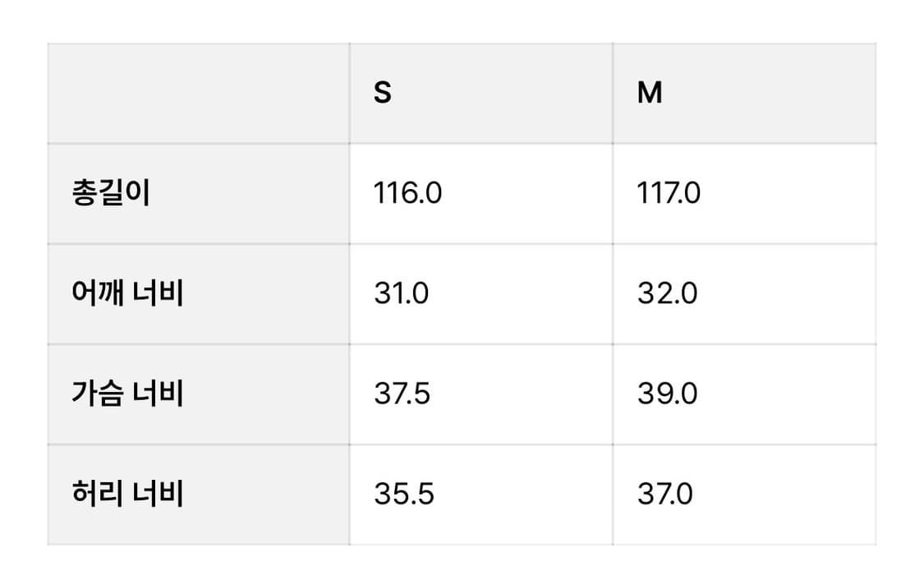Pick size M's 어깨 너비 measurement

(x=667, y=293)
